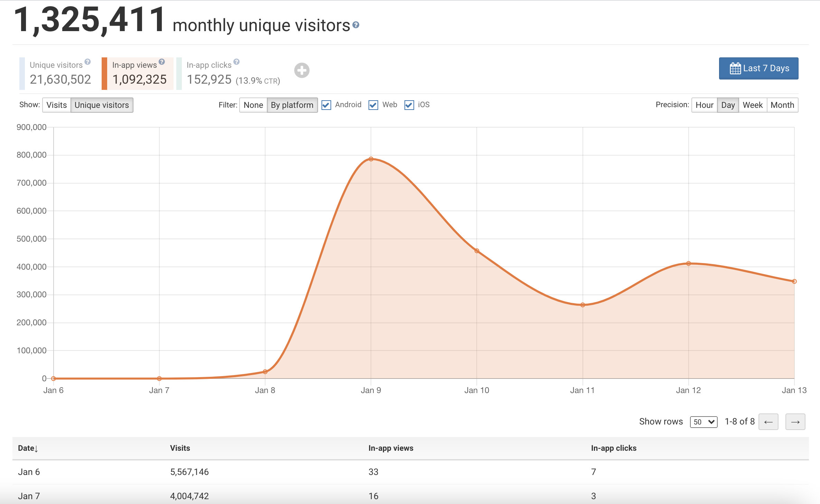Click the Unique visitors help question mark
Viewport: 820px width, 504px height.
[88, 62]
